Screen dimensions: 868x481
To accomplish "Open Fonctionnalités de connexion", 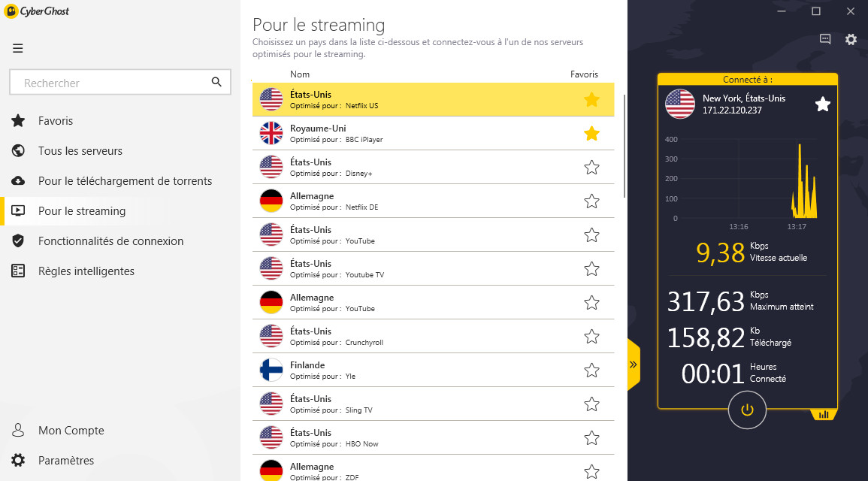I will pyautogui.click(x=110, y=240).
